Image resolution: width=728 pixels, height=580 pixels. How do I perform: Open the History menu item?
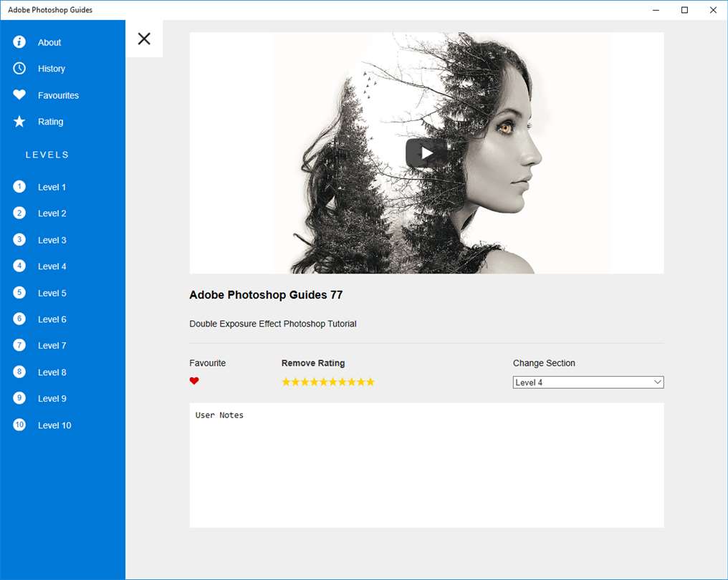click(52, 69)
